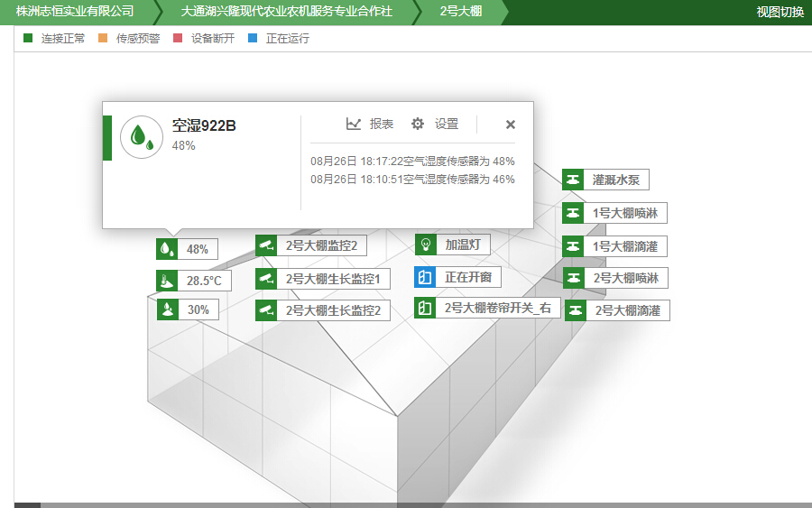This screenshot has width=812, height=508.
Task: Click the horizontal scrollbar at bottom
Action: (x=406, y=504)
